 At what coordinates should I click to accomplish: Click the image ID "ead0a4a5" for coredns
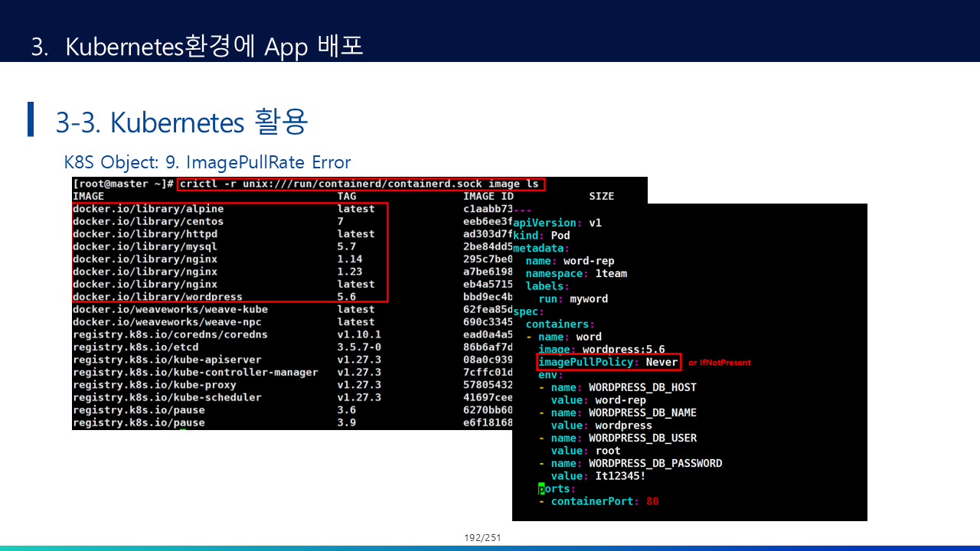(488, 334)
